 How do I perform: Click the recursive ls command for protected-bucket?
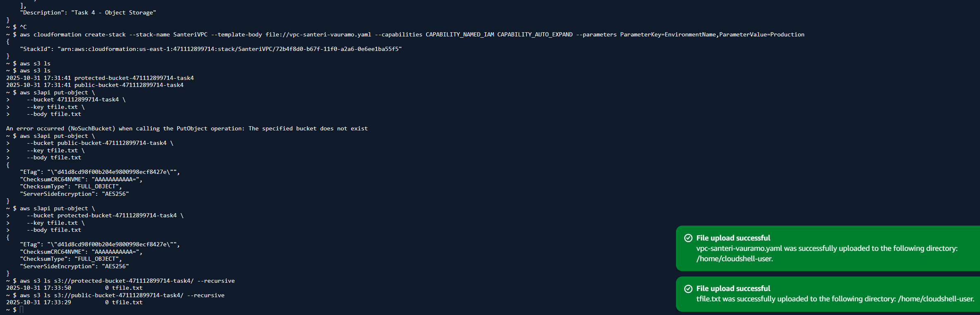point(127,281)
